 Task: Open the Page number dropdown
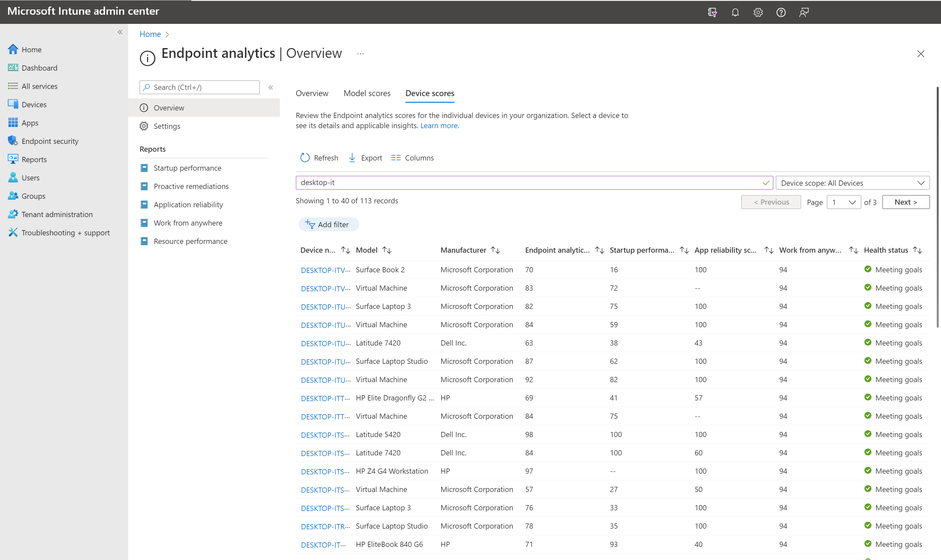click(844, 202)
